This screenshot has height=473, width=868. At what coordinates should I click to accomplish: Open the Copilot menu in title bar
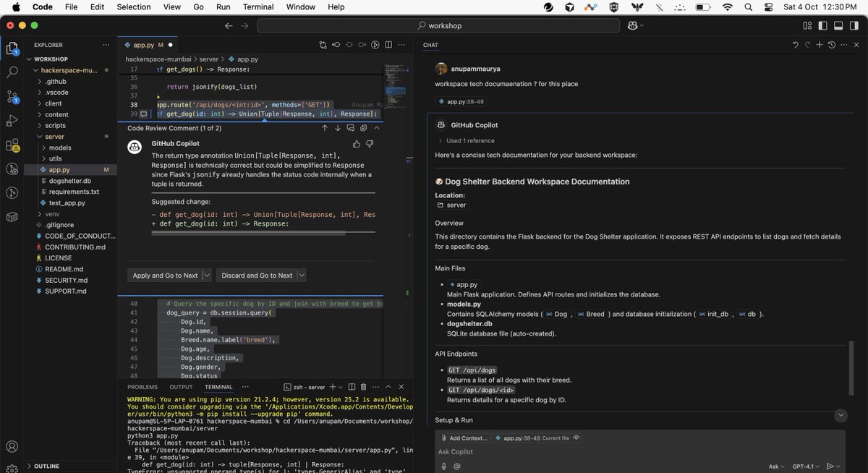(636, 25)
